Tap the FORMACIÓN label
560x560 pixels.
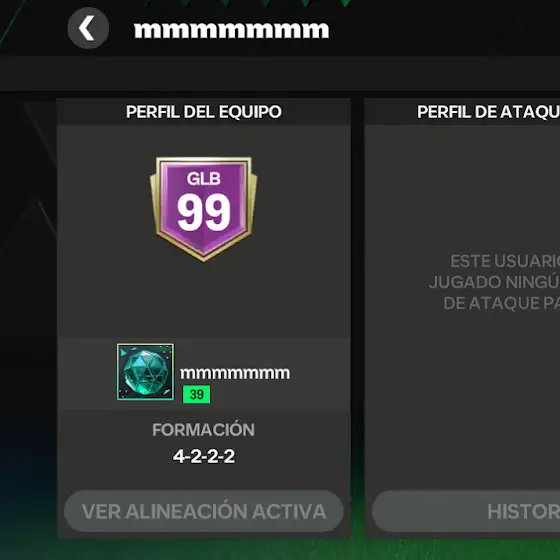(x=203, y=429)
